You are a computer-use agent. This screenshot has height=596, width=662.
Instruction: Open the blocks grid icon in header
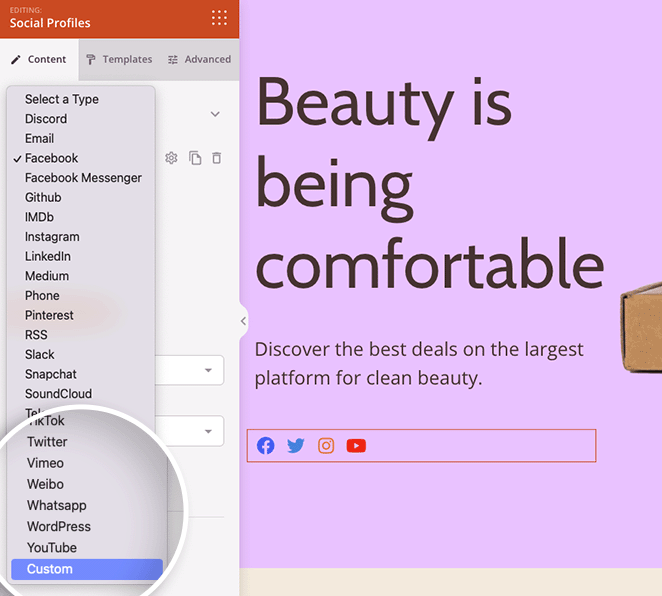tap(219, 18)
